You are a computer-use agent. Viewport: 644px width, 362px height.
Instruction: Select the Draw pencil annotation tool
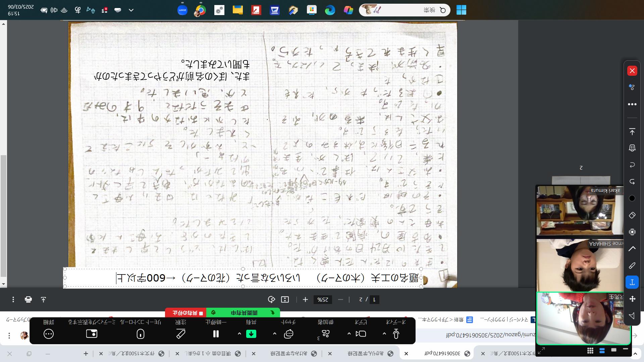(x=632, y=265)
